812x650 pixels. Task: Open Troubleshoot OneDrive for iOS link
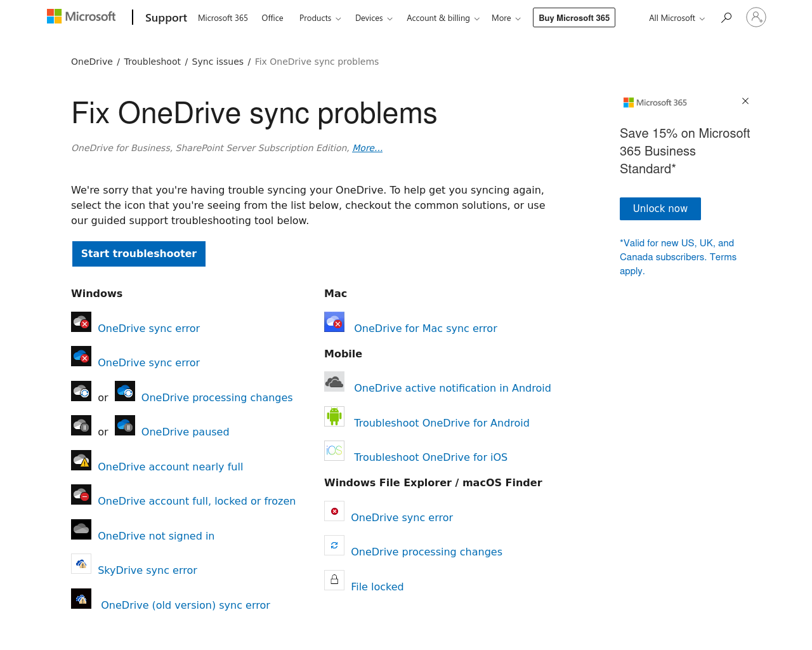[431, 457]
